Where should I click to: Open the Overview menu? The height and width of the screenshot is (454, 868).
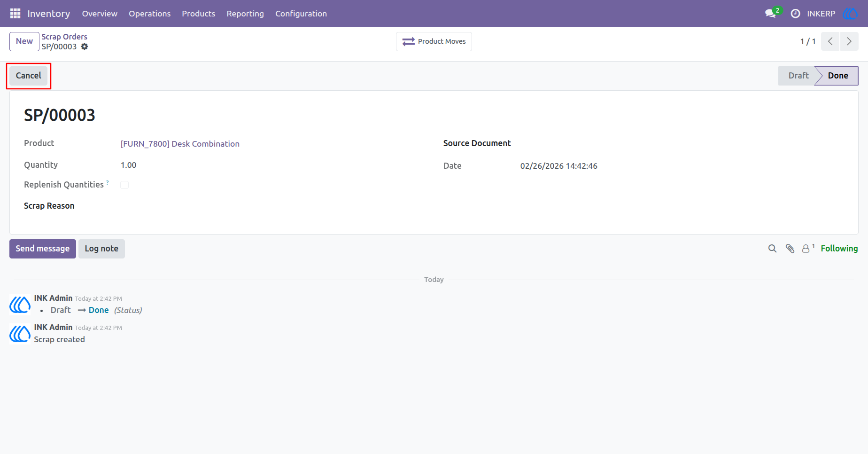(x=100, y=14)
